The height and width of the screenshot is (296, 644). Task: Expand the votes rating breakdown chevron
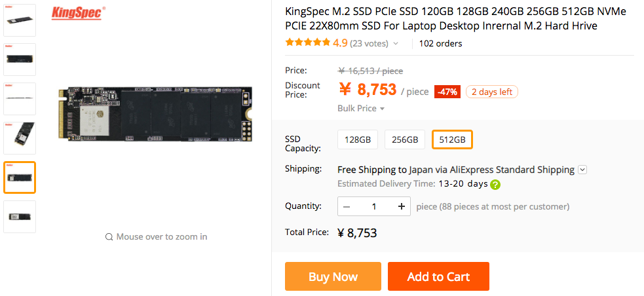point(396,44)
